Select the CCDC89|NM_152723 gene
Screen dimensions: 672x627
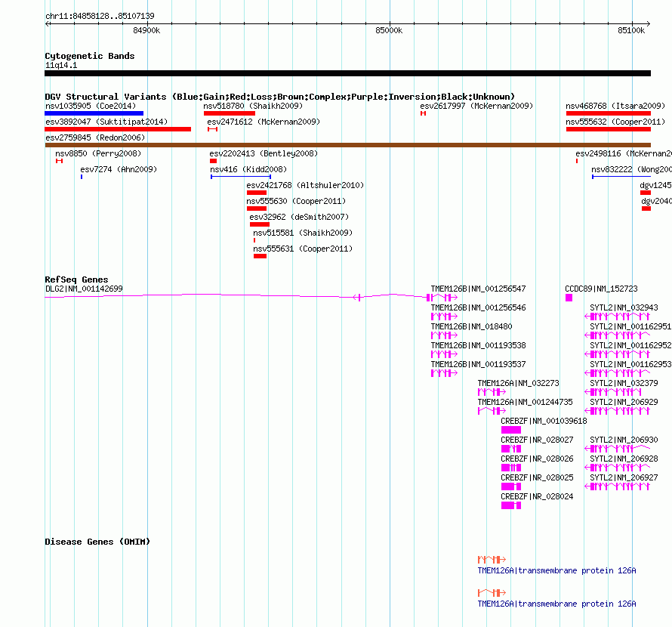coord(569,298)
